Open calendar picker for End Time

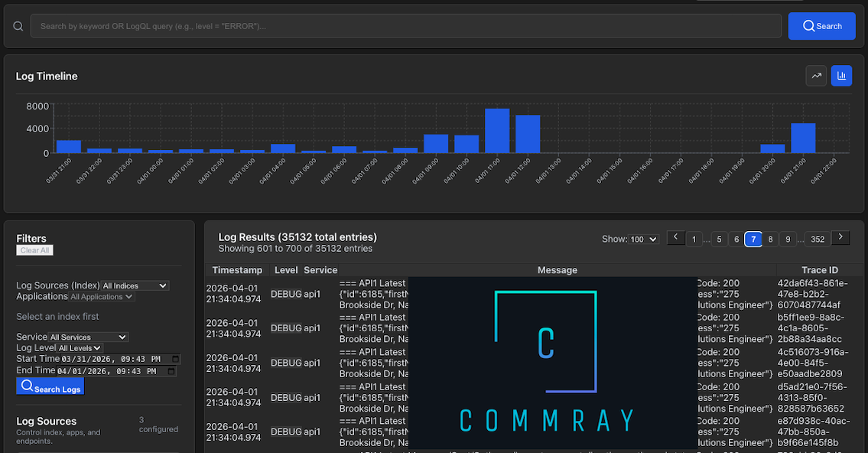(171, 371)
